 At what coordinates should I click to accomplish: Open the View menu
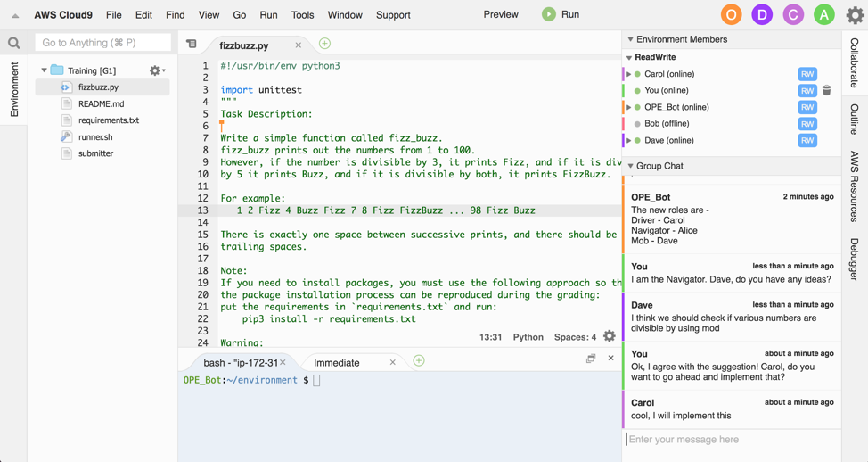209,15
